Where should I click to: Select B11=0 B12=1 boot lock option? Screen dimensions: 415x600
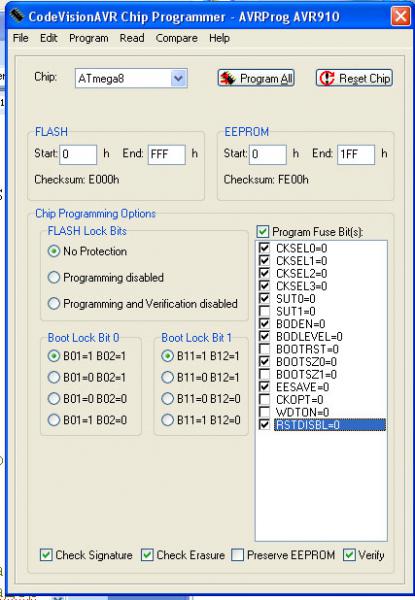point(168,377)
